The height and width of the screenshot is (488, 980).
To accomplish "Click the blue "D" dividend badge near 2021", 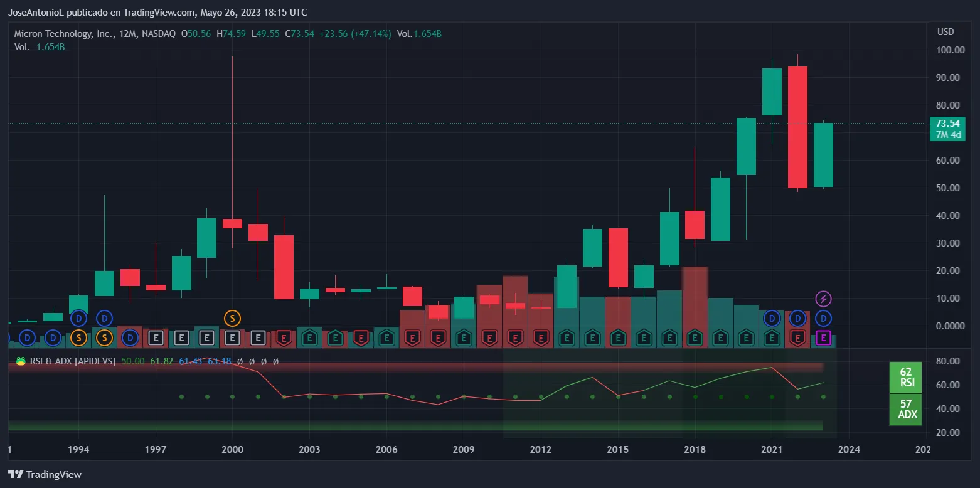I will pyautogui.click(x=772, y=319).
